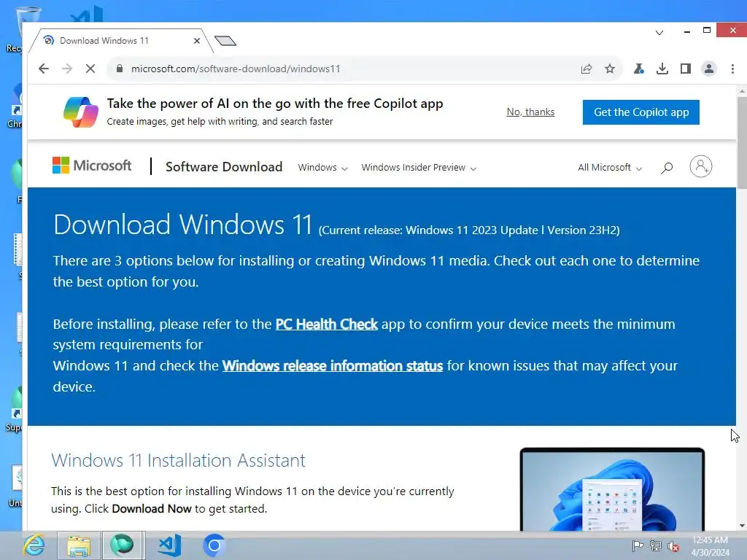Click the network tray icon

pyautogui.click(x=656, y=545)
